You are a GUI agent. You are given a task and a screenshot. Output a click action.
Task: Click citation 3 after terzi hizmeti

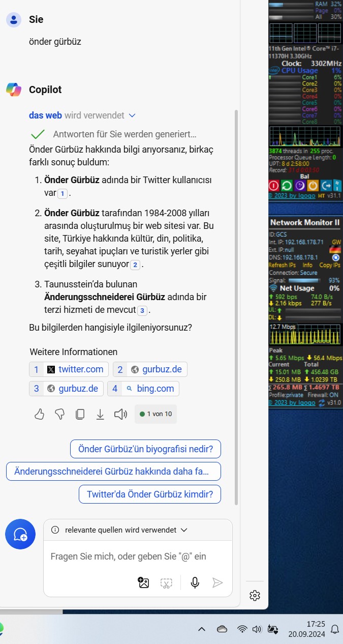click(x=143, y=310)
